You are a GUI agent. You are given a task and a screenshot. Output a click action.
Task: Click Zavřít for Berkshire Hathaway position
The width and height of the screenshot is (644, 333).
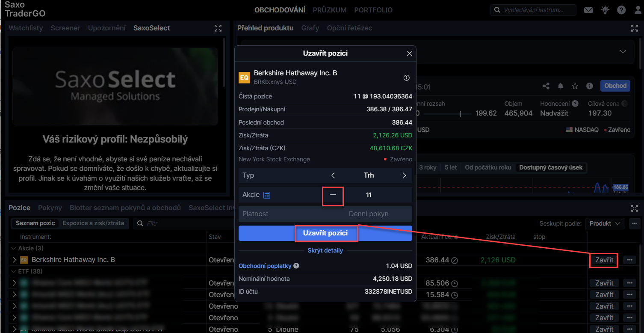coord(604,260)
